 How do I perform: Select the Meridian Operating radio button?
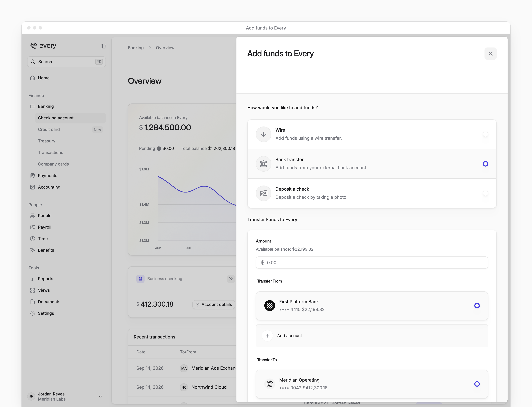coord(477,384)
